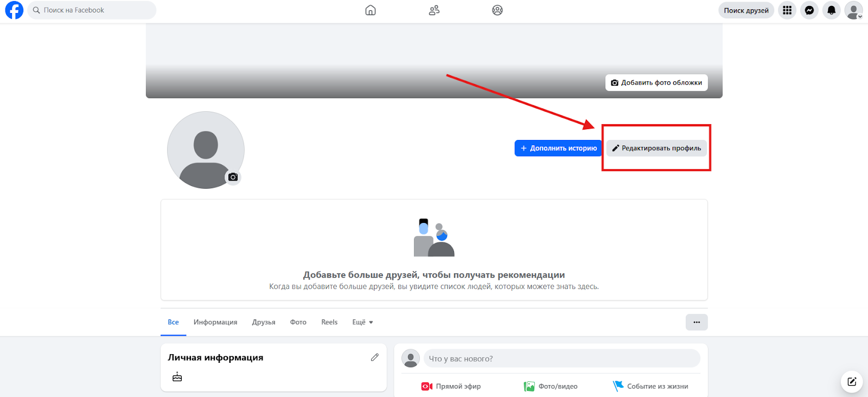This screenshot has height=397, width=868.
Task: Click 'Редактировать профиль' button
Action: tap(656, 148)
